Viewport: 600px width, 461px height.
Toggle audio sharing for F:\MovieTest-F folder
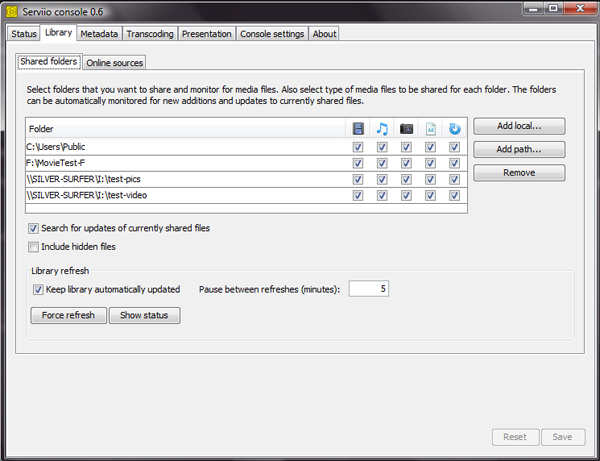pos(382,163)
